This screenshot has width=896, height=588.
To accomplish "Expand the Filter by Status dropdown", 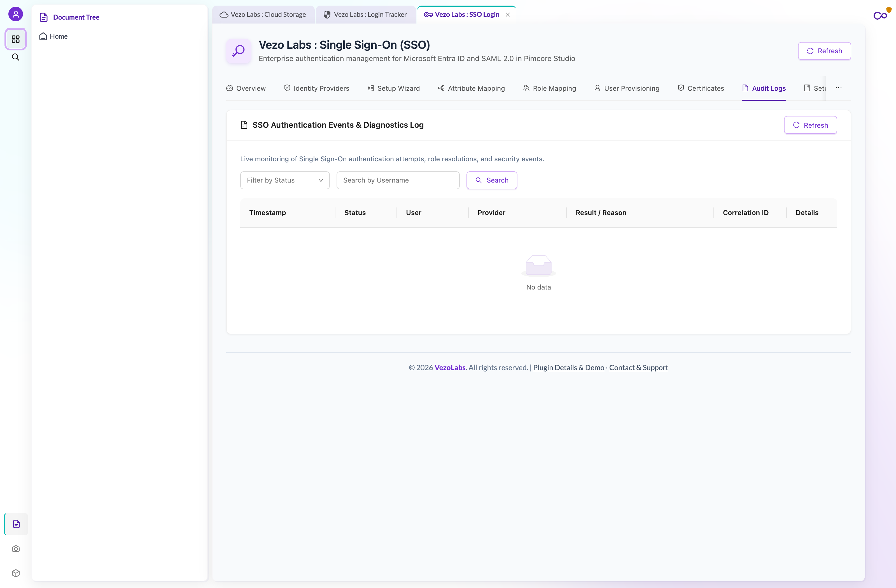I will [x=285, y=180].
